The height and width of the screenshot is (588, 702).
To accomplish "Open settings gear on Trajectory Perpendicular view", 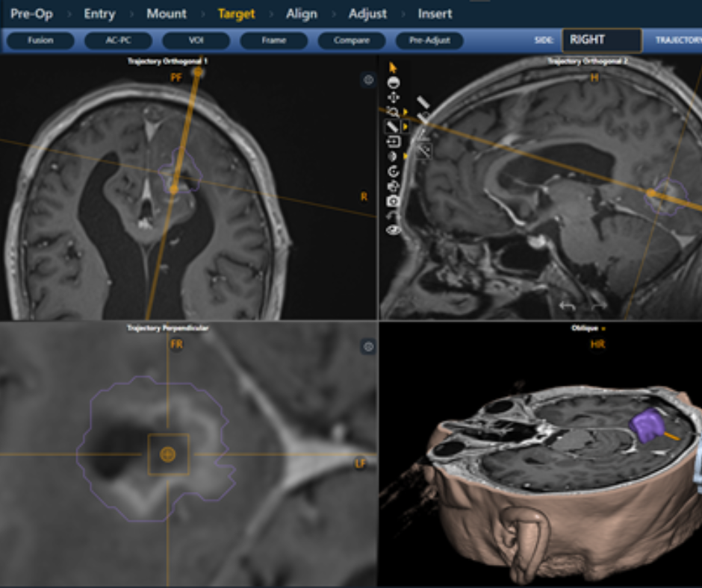I will [367, 345].
